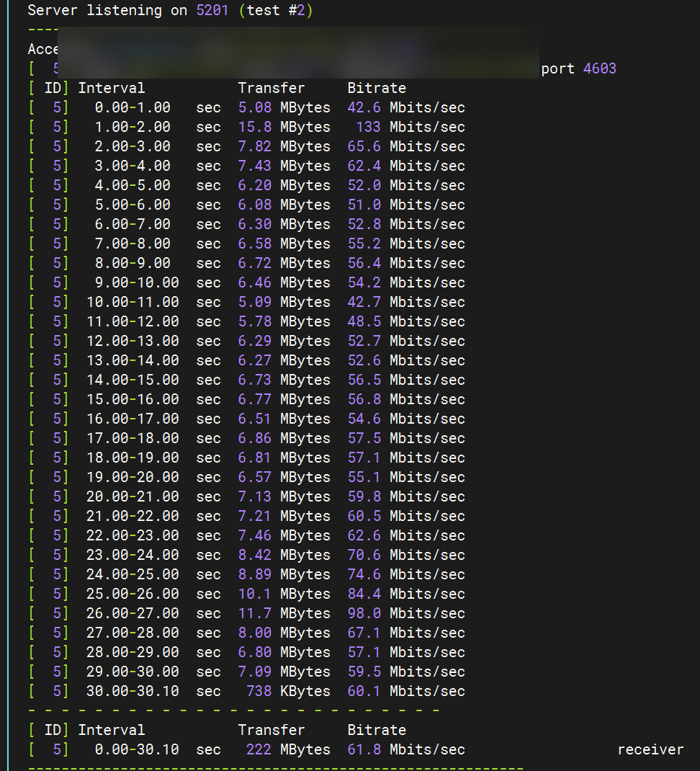This screenshot has height=771, width=700.
Task: Click the word receiver in summary
Action: 650,749
